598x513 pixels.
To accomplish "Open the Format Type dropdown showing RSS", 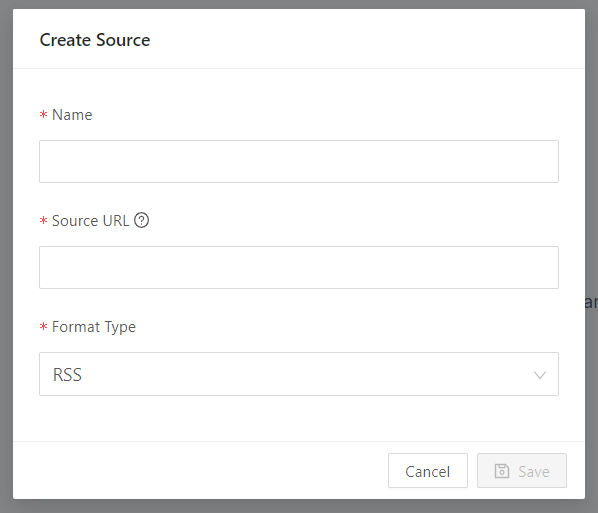I will (x=299, y=374).
